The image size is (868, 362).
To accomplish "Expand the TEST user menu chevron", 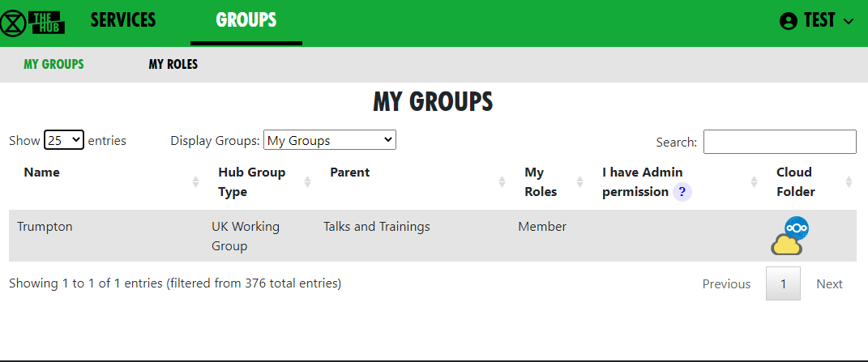I will 849,22.
